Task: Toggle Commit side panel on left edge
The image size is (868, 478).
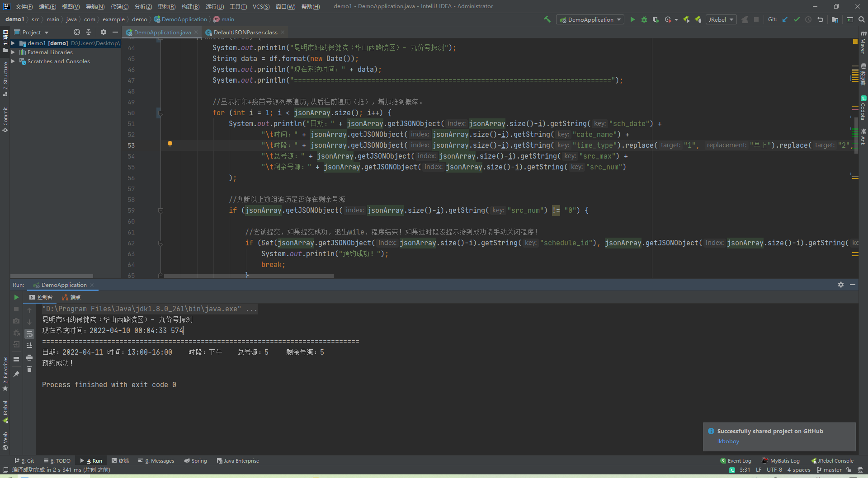Action: (x=5, y=119)
